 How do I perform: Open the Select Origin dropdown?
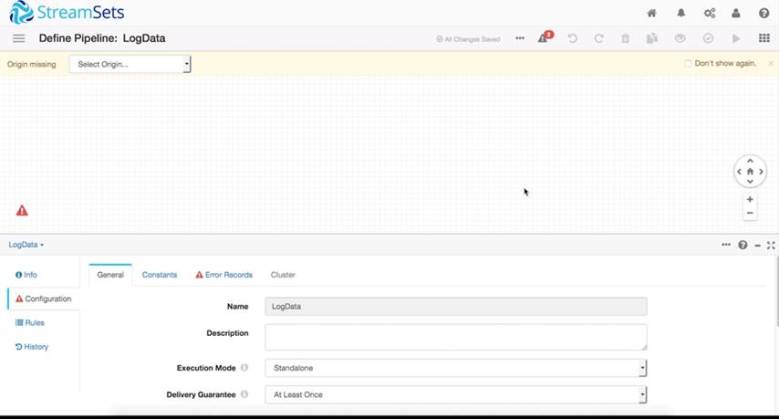coord(130,64)
